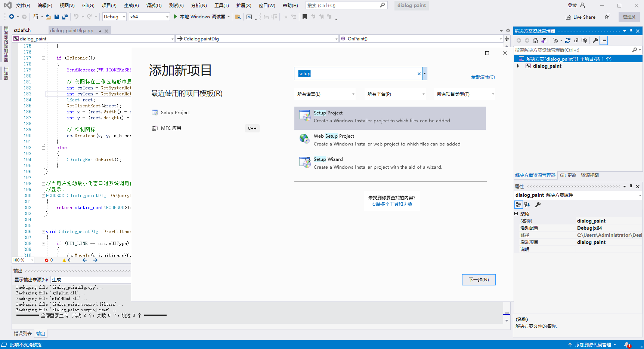Click the Find in Files folder icon
This screenshot has height=349, width=644.
pyautogui.click(x=238, y=17)
